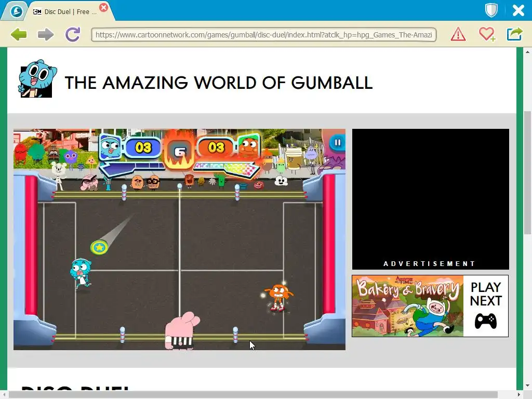Viewport: 532px width, 399px height.
Task: Open the Bakery & Bravery game thumbnail
Action: click(407, 306)
